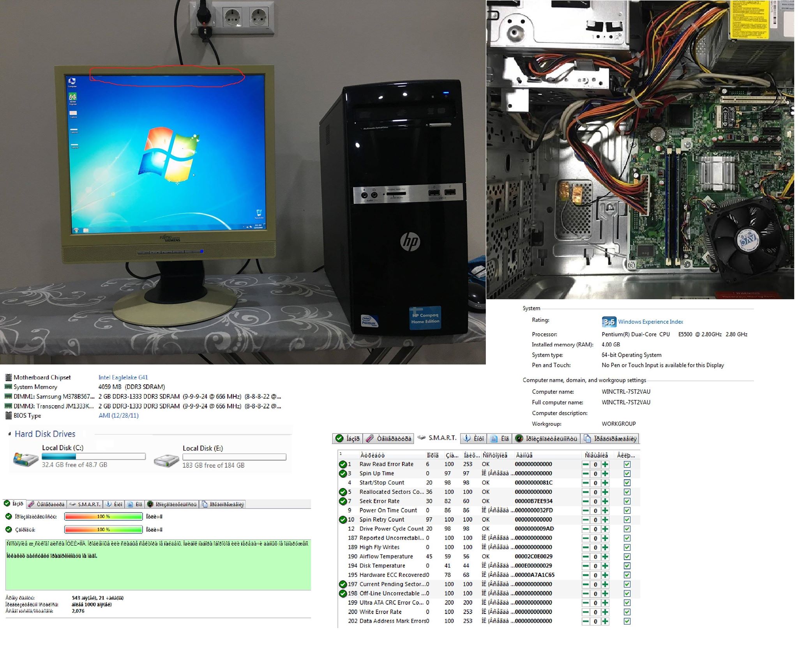
Task: Click the Intel Eaglelake G41 link
Action: click(123, 377)
